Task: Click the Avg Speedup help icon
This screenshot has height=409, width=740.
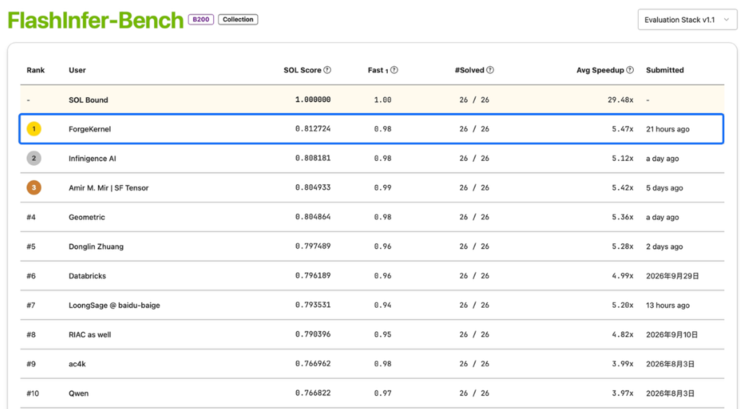Action: pos(630,70)
